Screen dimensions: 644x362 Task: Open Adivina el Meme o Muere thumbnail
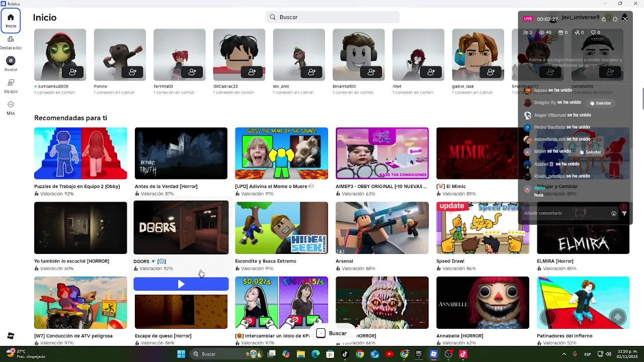tap(281, 153)
